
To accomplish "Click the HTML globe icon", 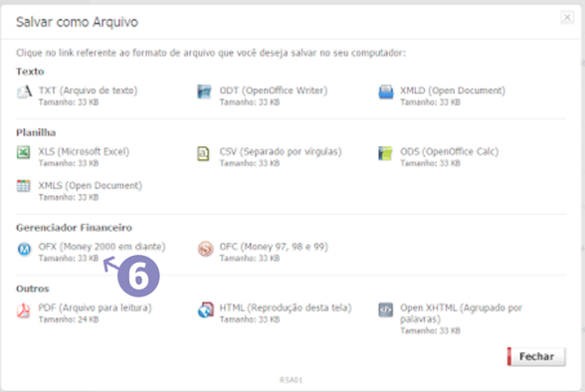I will point(206,310).
